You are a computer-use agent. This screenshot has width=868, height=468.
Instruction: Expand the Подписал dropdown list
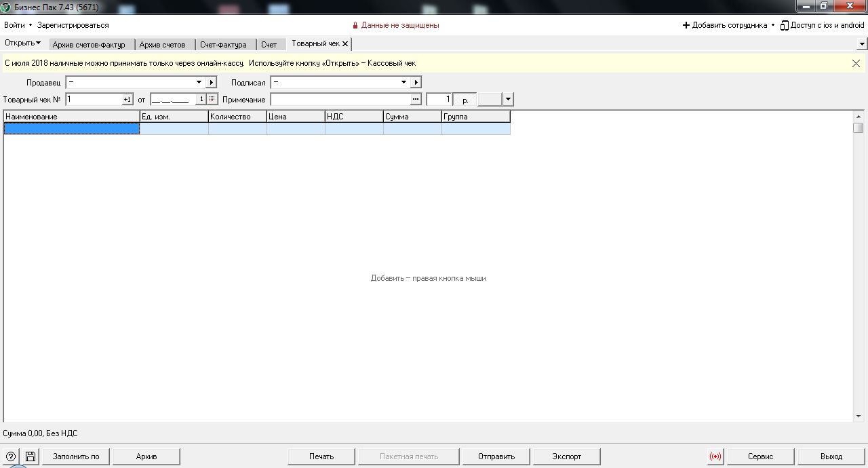[x=403, y=82]
